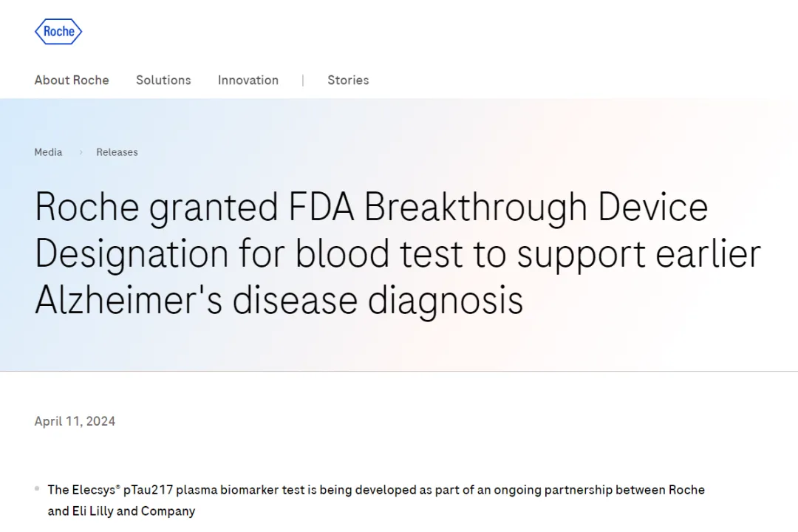
Task: Open the Solutions navigation item
Action: click(x=163, y=80)
